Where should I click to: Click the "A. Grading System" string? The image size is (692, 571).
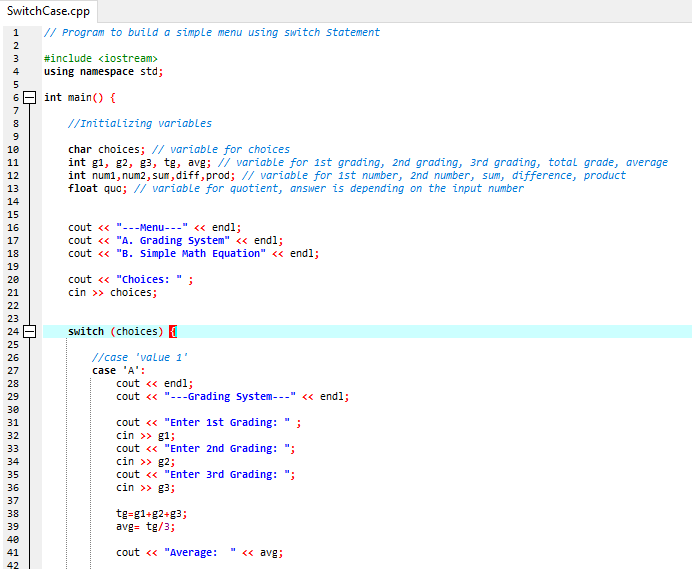[173, 240]
